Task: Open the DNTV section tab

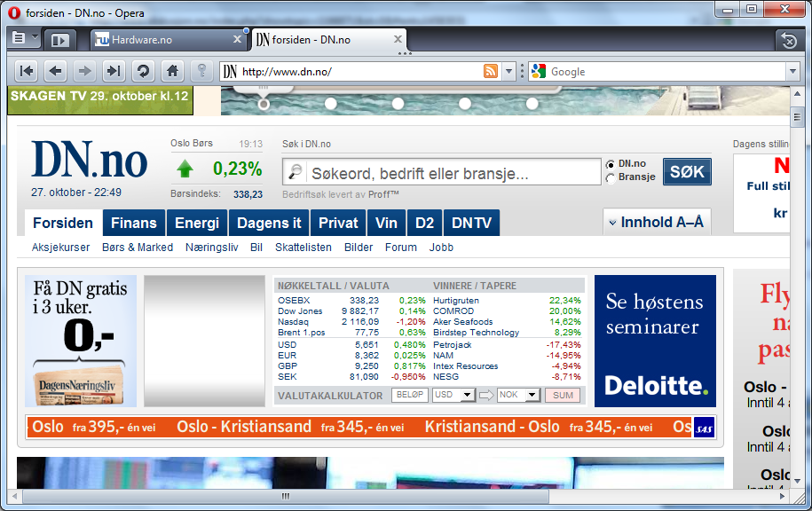Action: click(471, 224)
